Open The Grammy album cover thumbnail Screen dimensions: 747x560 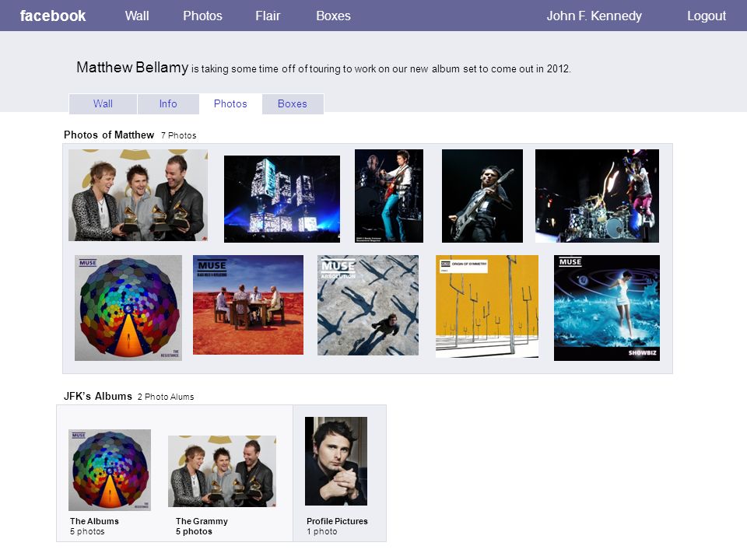(222, 471)
